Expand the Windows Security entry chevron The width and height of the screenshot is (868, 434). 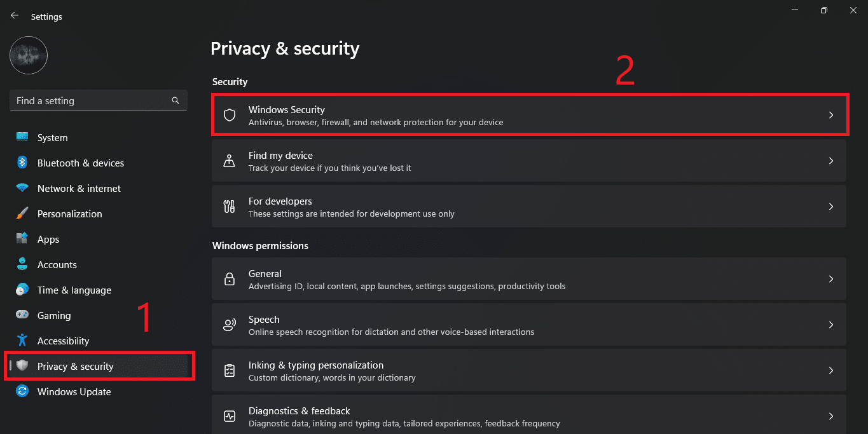830,114
